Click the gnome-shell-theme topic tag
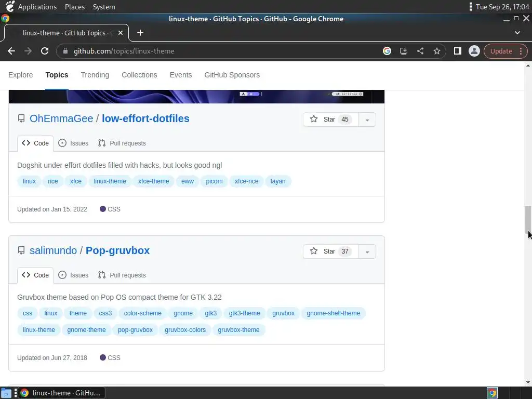Viewport: 532px width, 399px height. pos(333,313)
